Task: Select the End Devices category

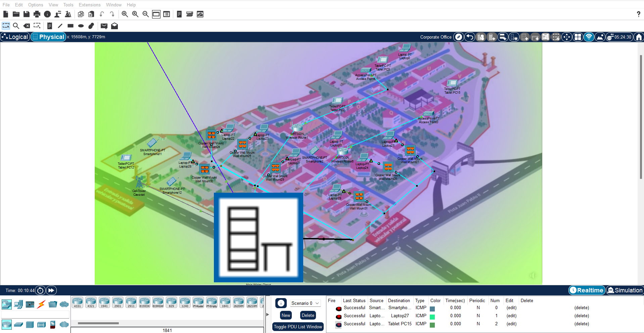Action: [x=18, y=304]
